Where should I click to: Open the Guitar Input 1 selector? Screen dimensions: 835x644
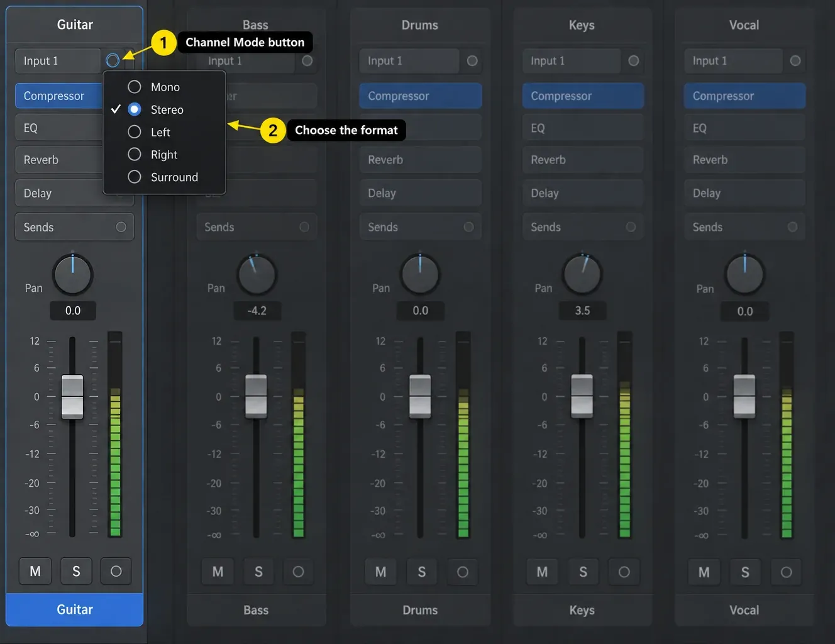(58, 60)
